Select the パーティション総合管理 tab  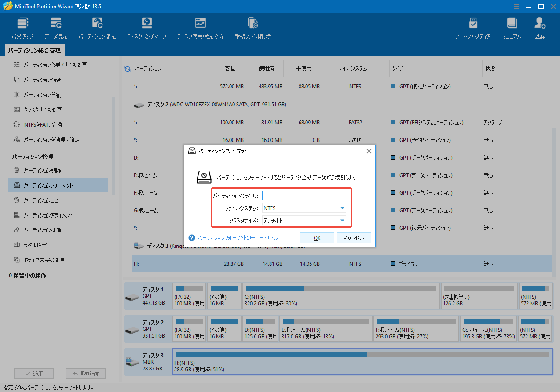coord(34,50)
